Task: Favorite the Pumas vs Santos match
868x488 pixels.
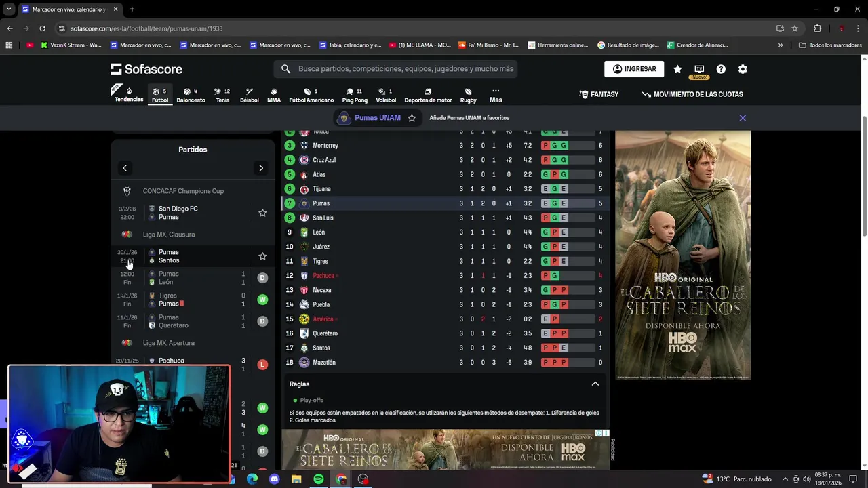Action: click(262, 256)
